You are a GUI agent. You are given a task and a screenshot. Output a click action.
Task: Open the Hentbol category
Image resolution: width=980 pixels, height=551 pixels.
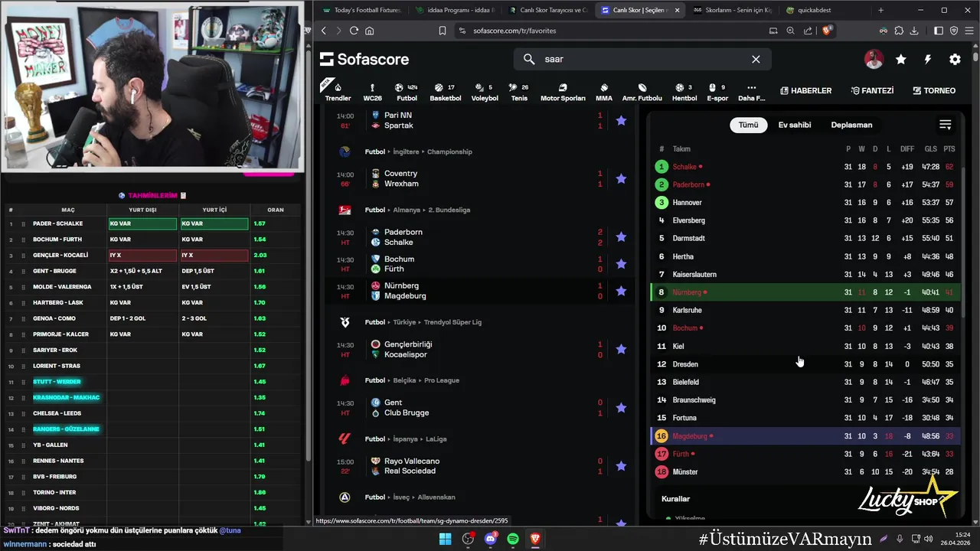click(x=684, y=92)
